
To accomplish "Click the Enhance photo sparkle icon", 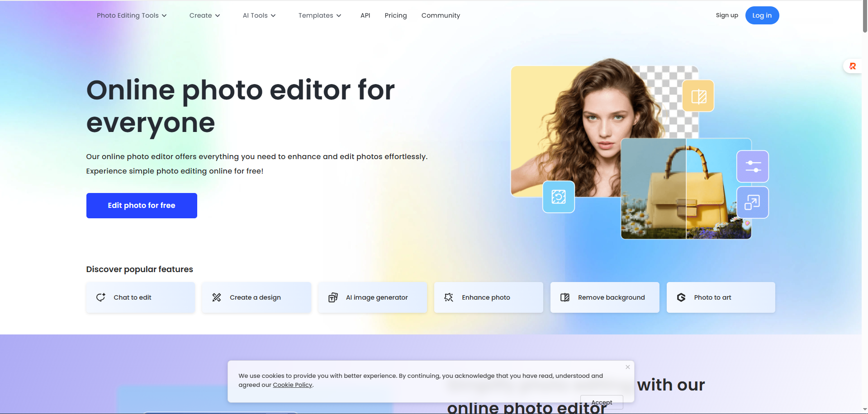I will [x=449, y=297].
